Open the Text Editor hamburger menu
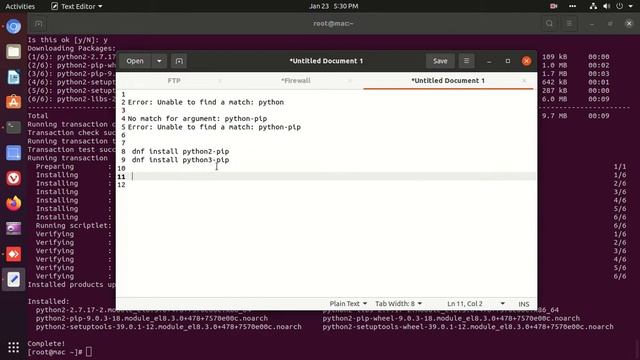 466,61
